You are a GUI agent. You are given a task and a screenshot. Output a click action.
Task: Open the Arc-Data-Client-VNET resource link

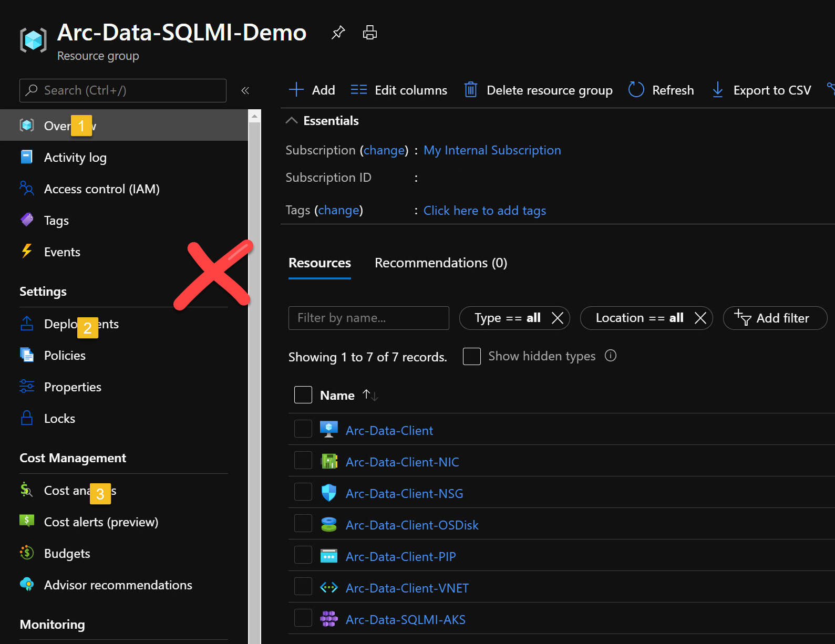407,588
